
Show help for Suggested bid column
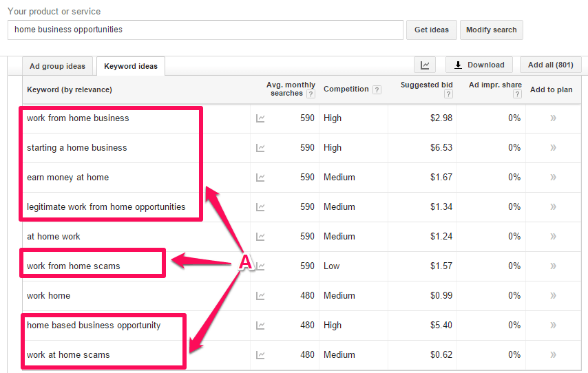coord(448,94)
